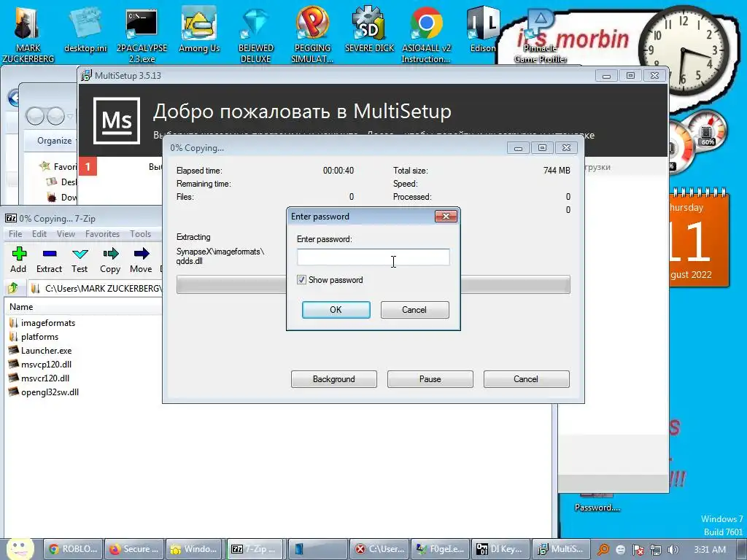Open the Favorites menu in 7-Zip
Image resolution: width=747 pixels, height=560 pixels.
102,234
